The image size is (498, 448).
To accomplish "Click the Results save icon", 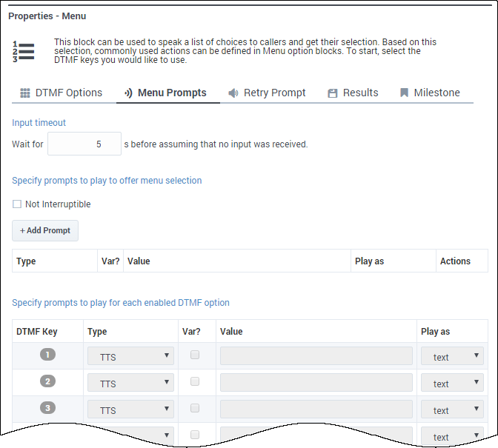I will [x=333, y=93].
